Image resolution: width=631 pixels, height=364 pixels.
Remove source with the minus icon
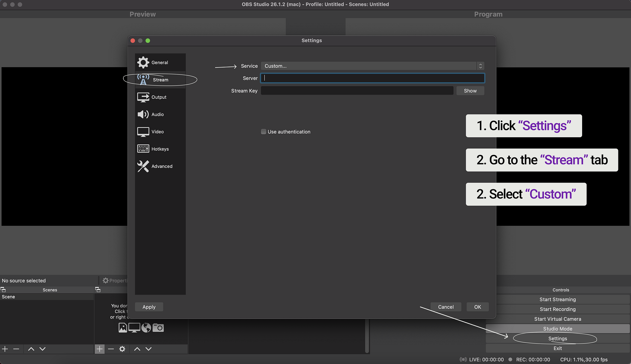click(111, 349)
